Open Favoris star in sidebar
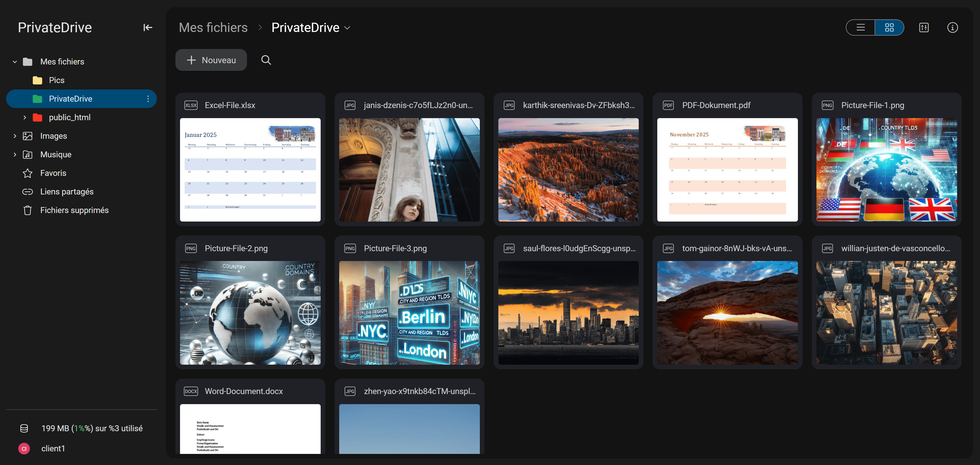980x465 pixels. [53, 173]
